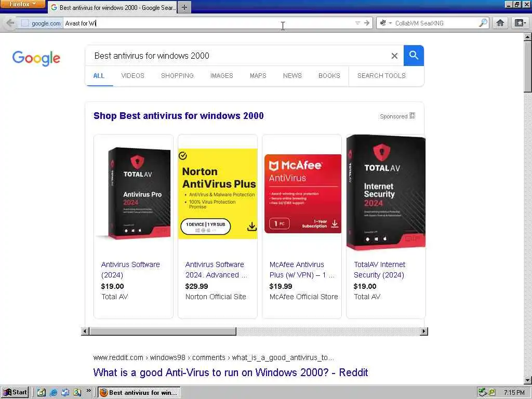Viewport: 532px width, 399px height.
Task: Click the TotalAV Internet Security 2024 image
Action: 386,192
